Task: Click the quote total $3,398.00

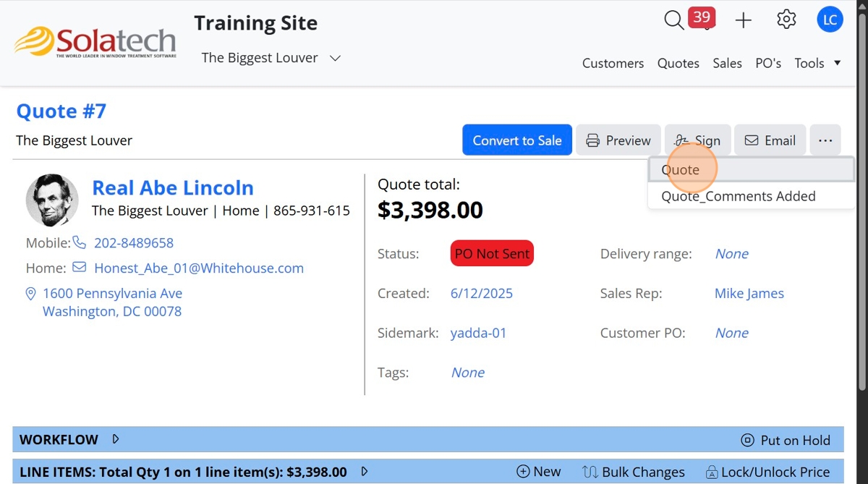Action: 430,210
